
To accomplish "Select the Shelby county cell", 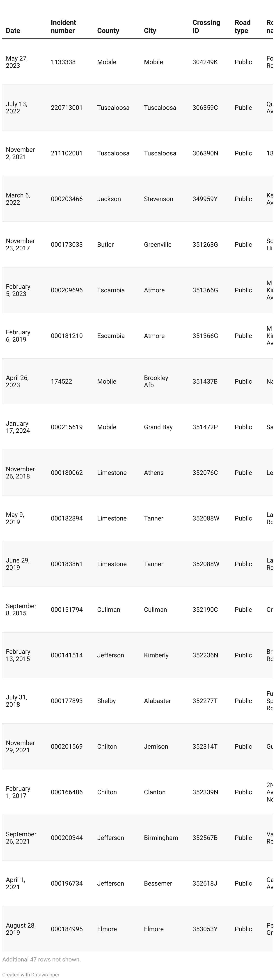I will pos(106,701).
